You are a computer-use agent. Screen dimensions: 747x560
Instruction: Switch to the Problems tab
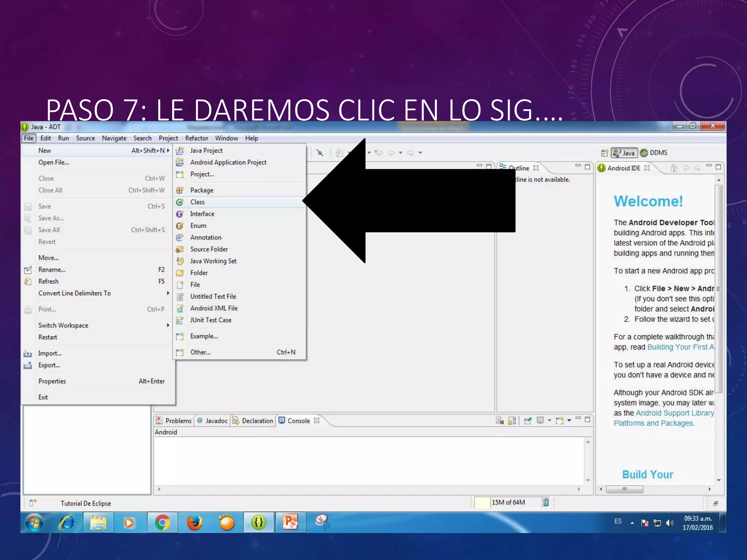click(x=174, y=421)
